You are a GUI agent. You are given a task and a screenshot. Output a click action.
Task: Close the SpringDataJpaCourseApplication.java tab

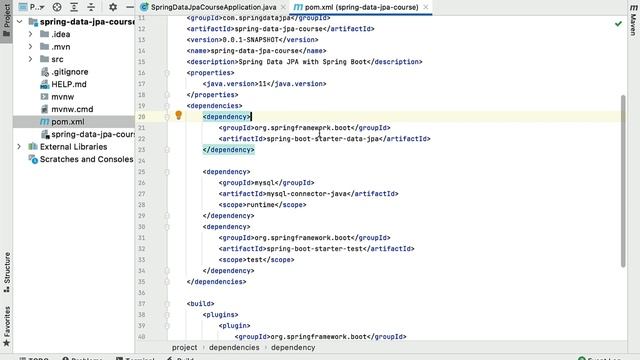click(283, 7)
